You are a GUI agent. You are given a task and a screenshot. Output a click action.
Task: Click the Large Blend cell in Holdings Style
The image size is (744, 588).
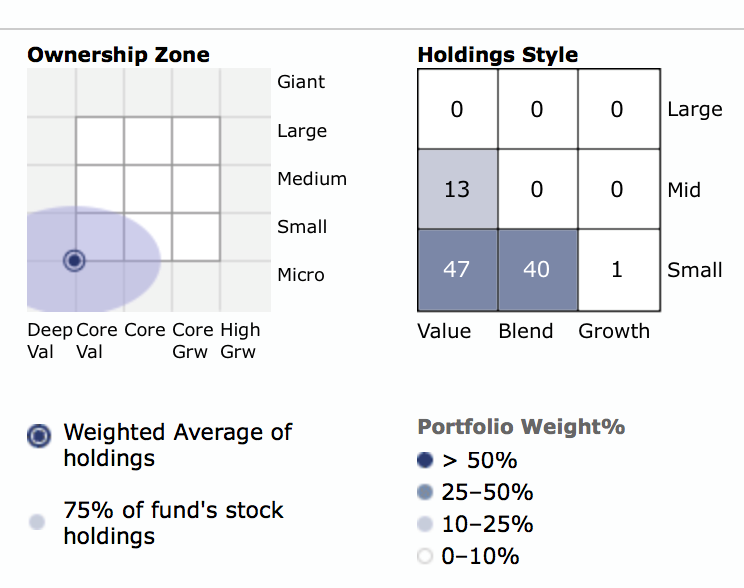pyautogui.click(x=537, y=109)
